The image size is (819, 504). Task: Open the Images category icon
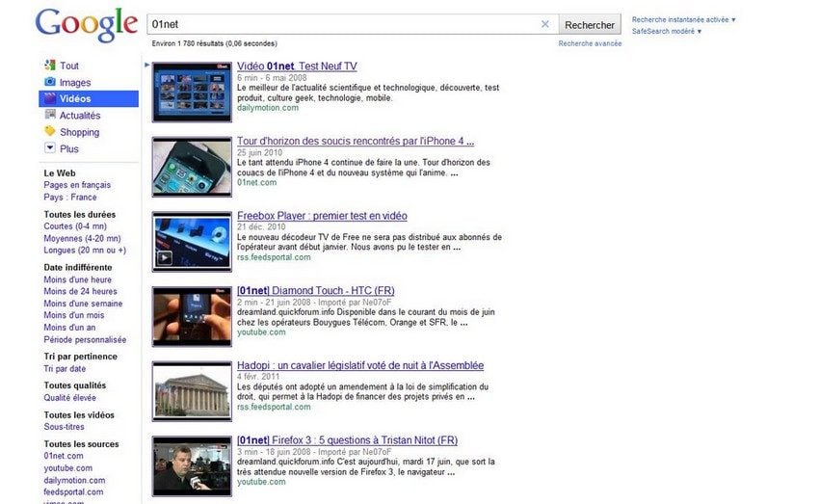coord(50,82)
